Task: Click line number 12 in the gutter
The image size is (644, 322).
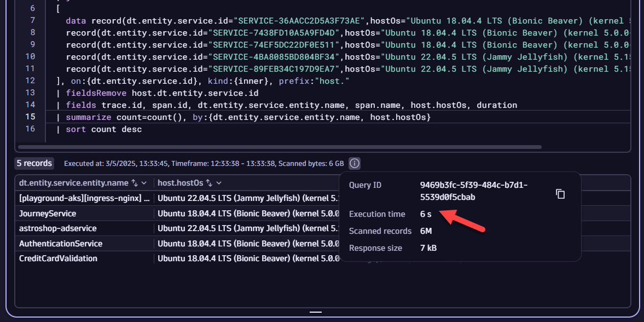Action: [30, 81]
